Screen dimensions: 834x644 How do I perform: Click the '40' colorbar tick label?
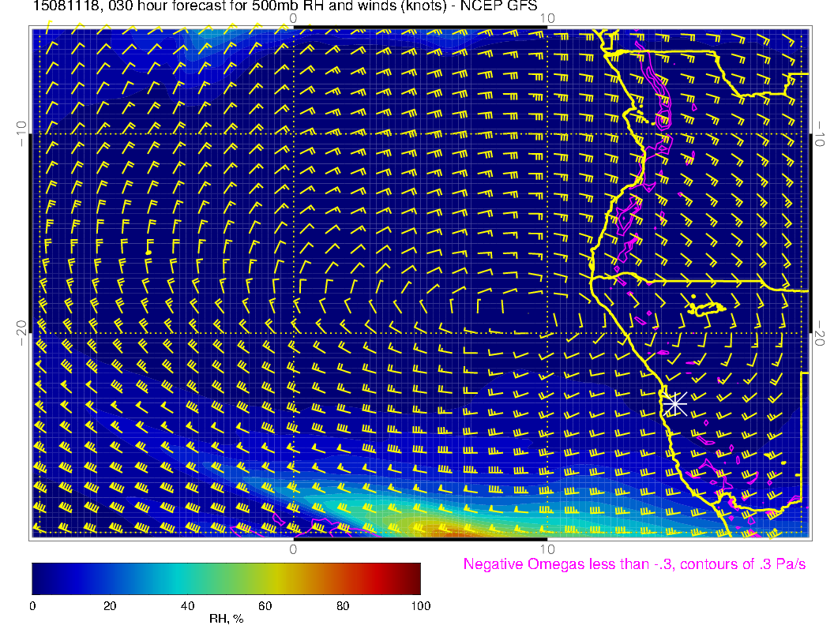pyautogui.click(x=187, y=606)
